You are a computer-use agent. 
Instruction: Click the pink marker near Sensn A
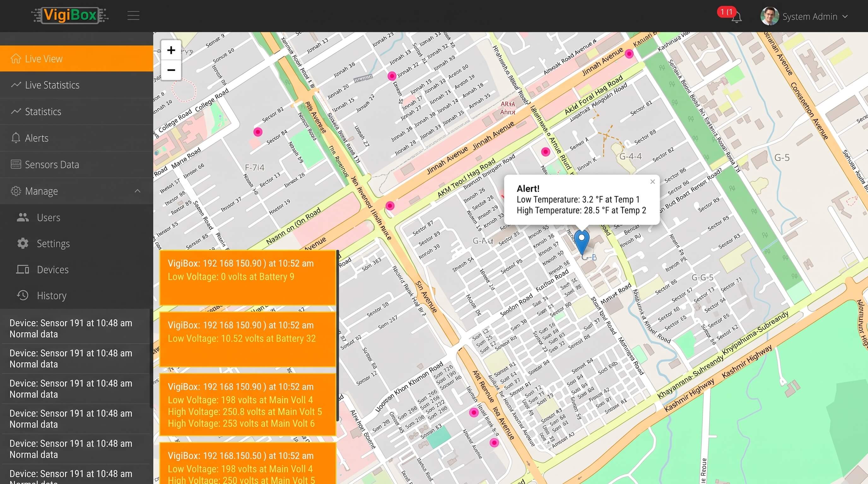546,152
